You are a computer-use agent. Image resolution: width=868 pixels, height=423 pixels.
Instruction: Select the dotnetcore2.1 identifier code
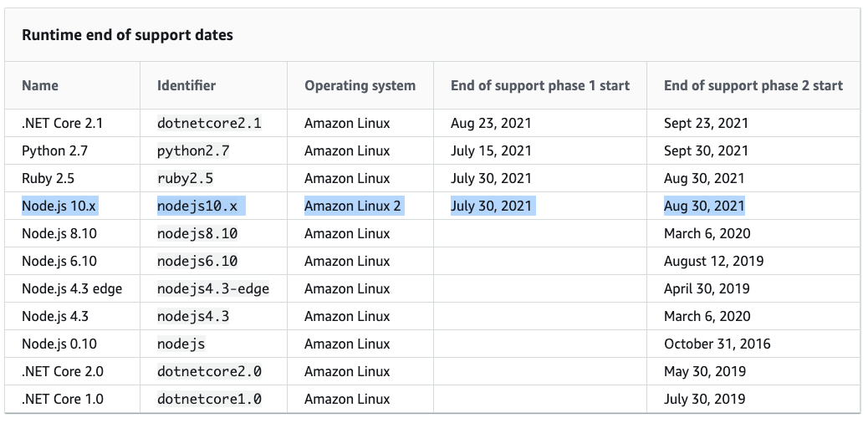click(209, 124)
